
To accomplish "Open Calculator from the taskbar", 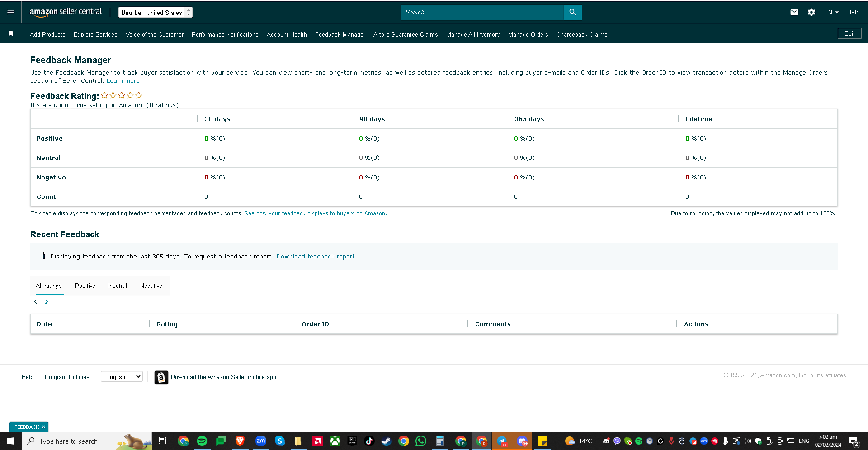I will pos(439,441).
